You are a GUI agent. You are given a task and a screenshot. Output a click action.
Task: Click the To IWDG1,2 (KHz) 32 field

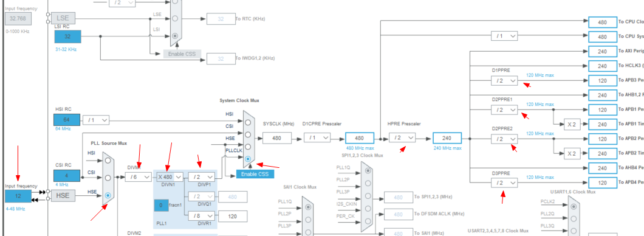(x=221, y=59)
